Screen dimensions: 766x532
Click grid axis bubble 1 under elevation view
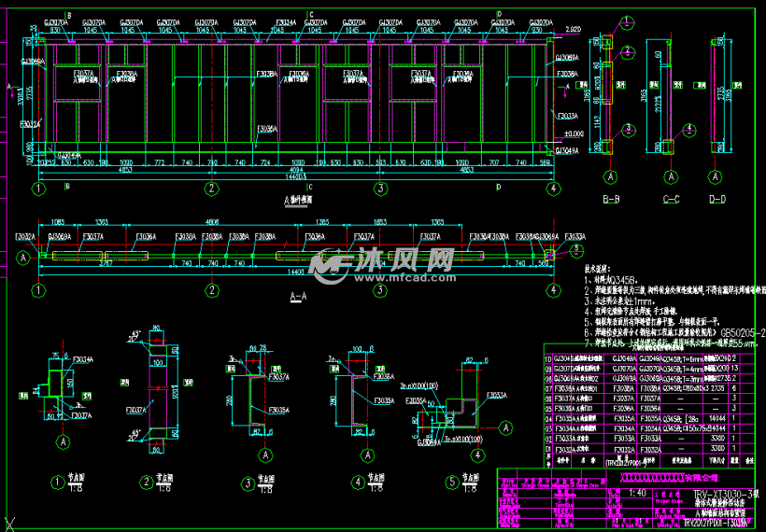(x=38, y=188)
